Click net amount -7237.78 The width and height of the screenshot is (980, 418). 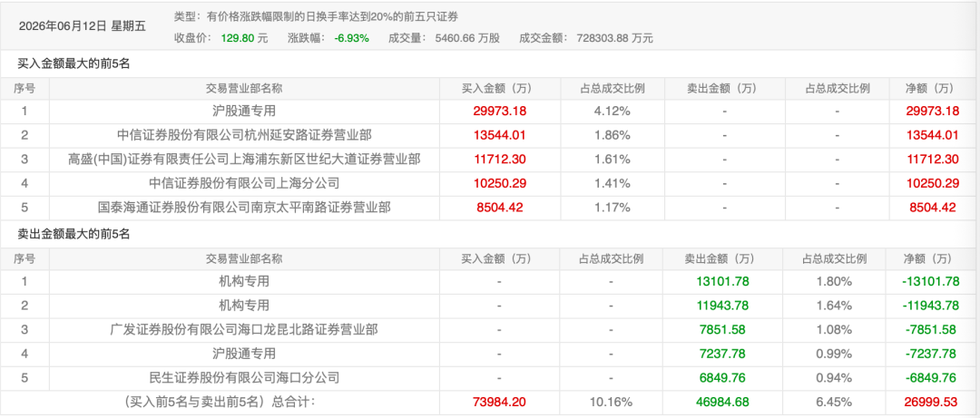tap(931, 354)
